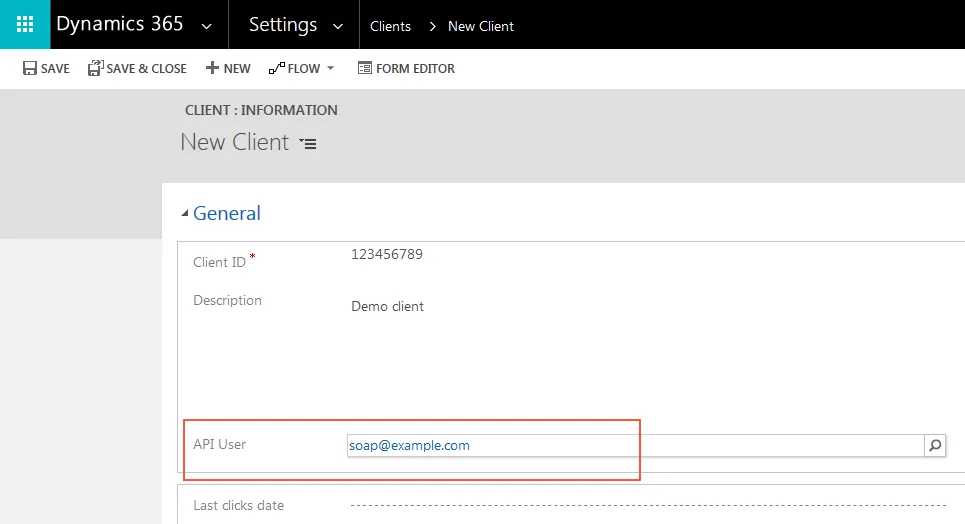The height and width of the screenshot is (524, 965).
Task: Click the plus icon for New
Action: point(212,68)
